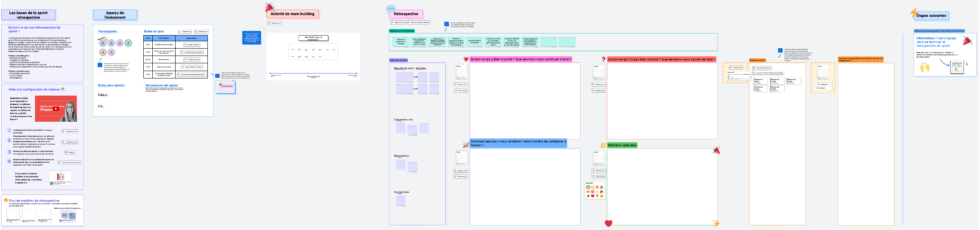Click the 'Les bases de la sprint retrospective' header
The height and width of the screenshot is (230, 980).
coord(28,15)
